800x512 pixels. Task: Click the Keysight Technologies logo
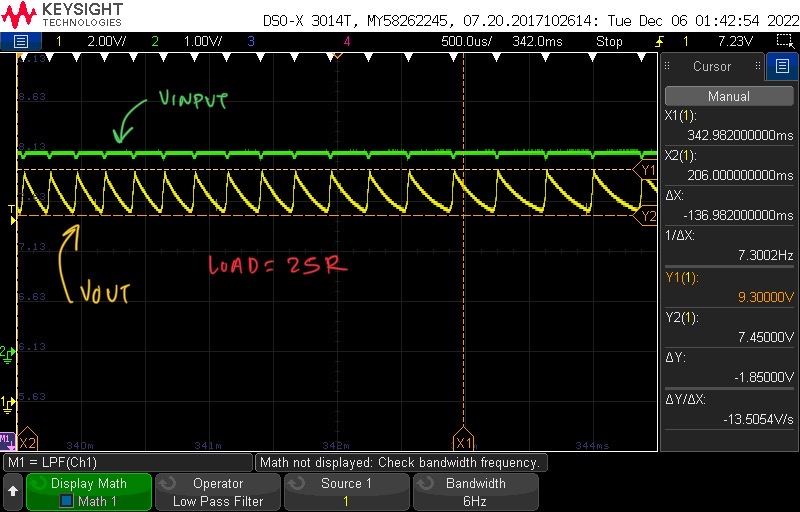tap(62, 15)
